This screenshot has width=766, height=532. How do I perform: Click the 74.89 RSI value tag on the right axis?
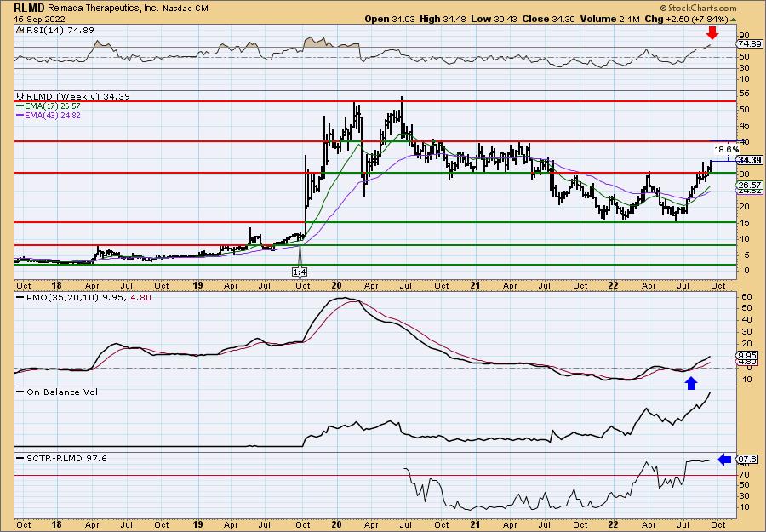(750, 44)
